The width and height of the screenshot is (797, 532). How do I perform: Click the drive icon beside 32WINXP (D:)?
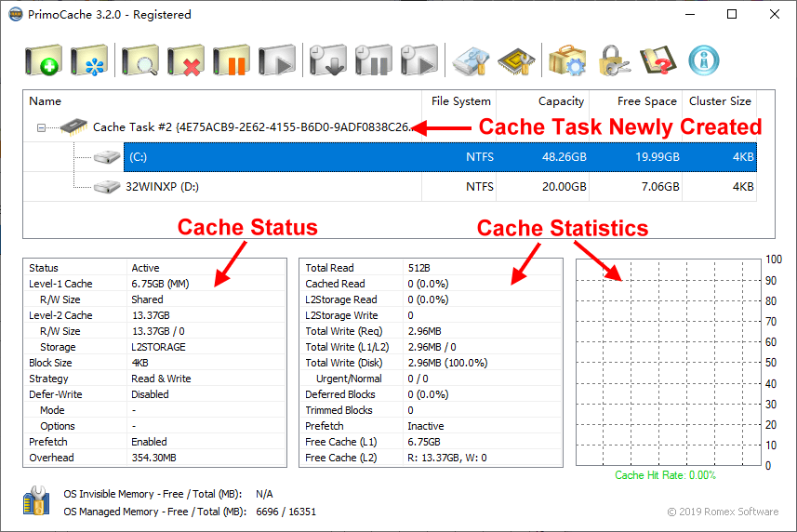click(107, 187)
